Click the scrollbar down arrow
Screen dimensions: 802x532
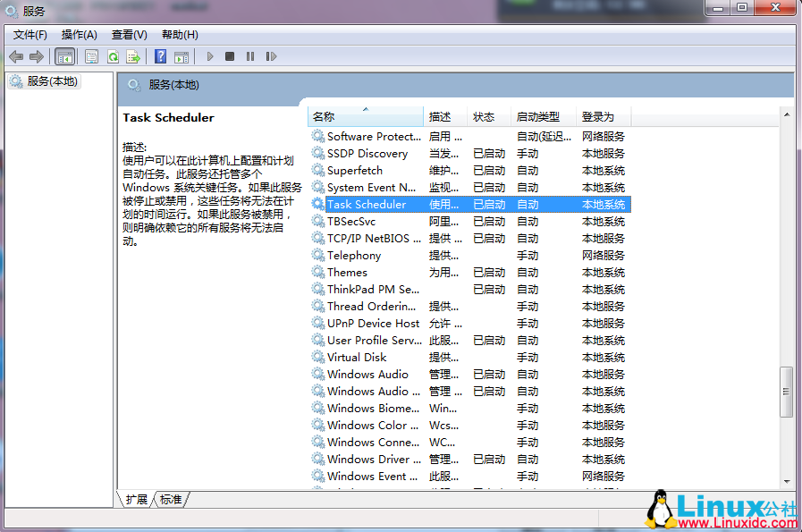click(787, 481)
